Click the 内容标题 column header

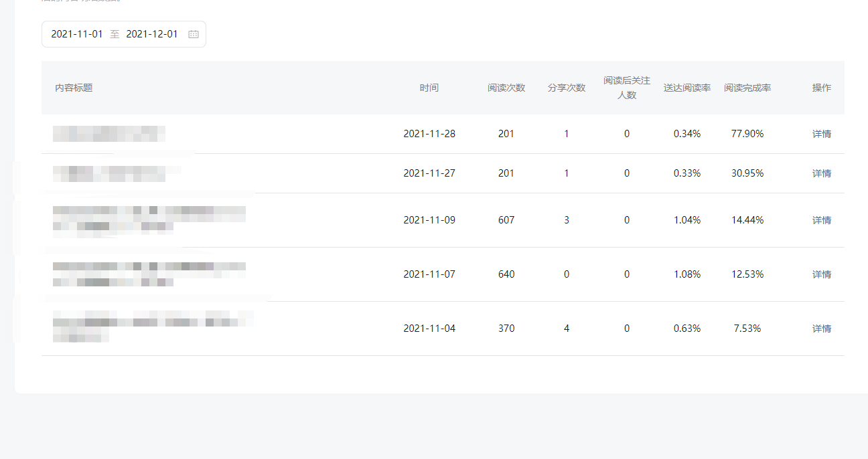[74, 88]
